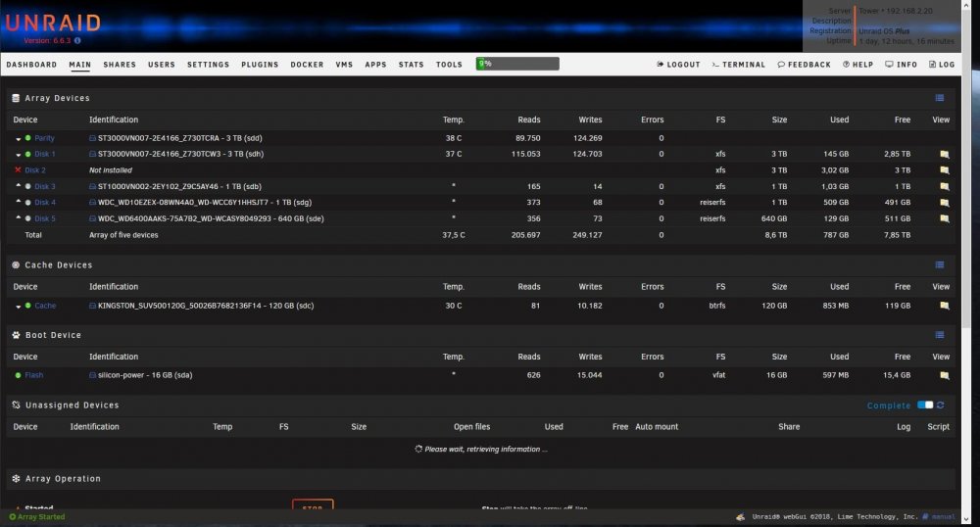Open the system Log
The height and width of the screenshot is (527, 980).
pos(941,65)
